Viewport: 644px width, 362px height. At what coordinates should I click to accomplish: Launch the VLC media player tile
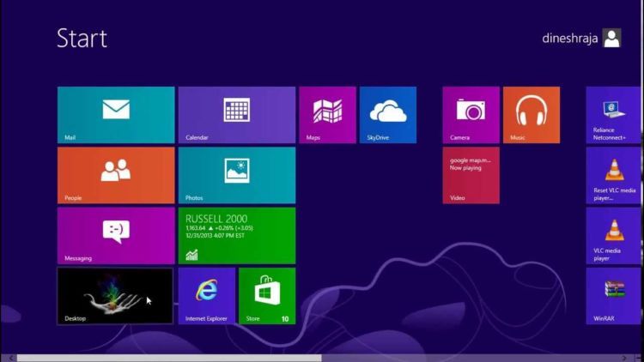(613, 236)
